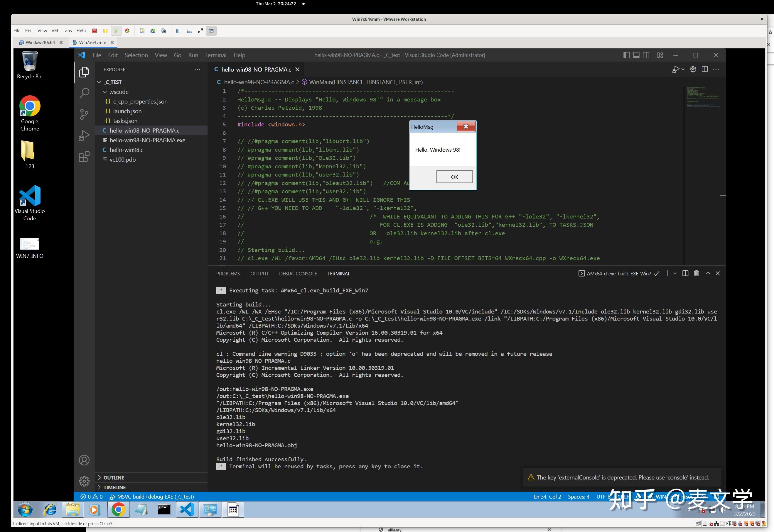This screenshot has height=532, width=774.
Task: Kill the terminal with the trash icon
Action: (x=696, y=273)
